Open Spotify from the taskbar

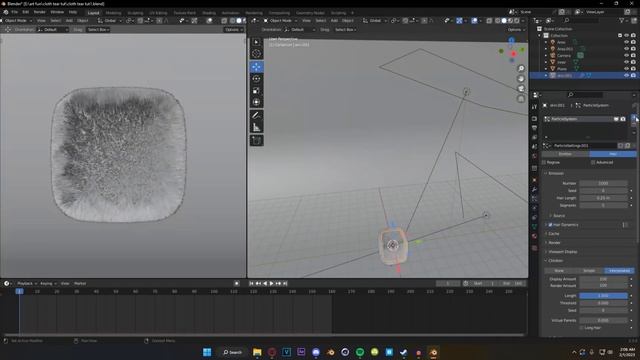[360, 352]
